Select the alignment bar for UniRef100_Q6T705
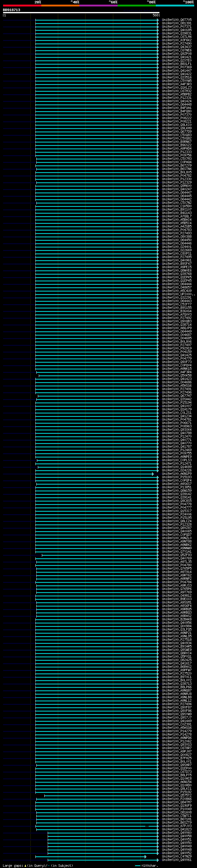The width and height of the screenshot is (197, 868). [x=97, y=20]
